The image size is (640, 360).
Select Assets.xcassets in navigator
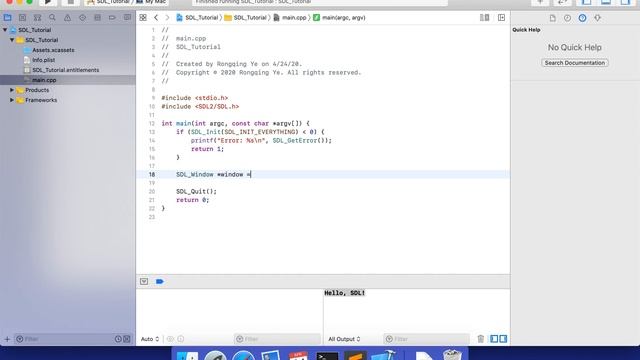click(53, 50)
